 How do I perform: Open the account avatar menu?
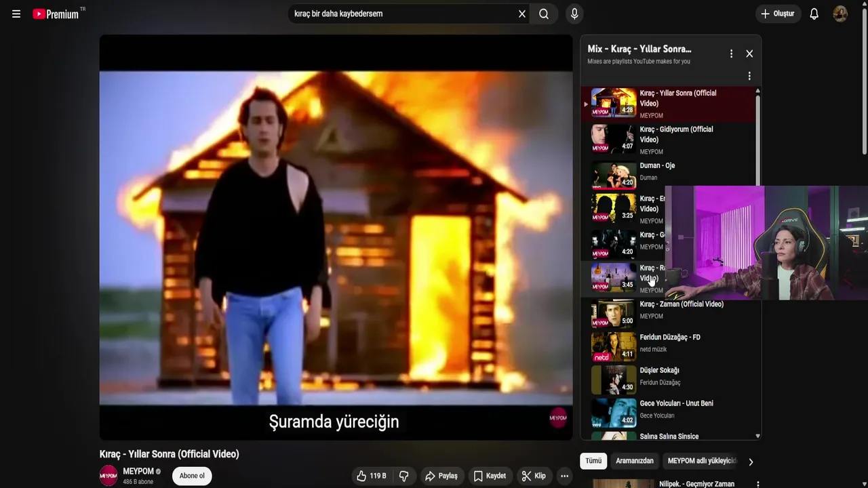point(840,14)
